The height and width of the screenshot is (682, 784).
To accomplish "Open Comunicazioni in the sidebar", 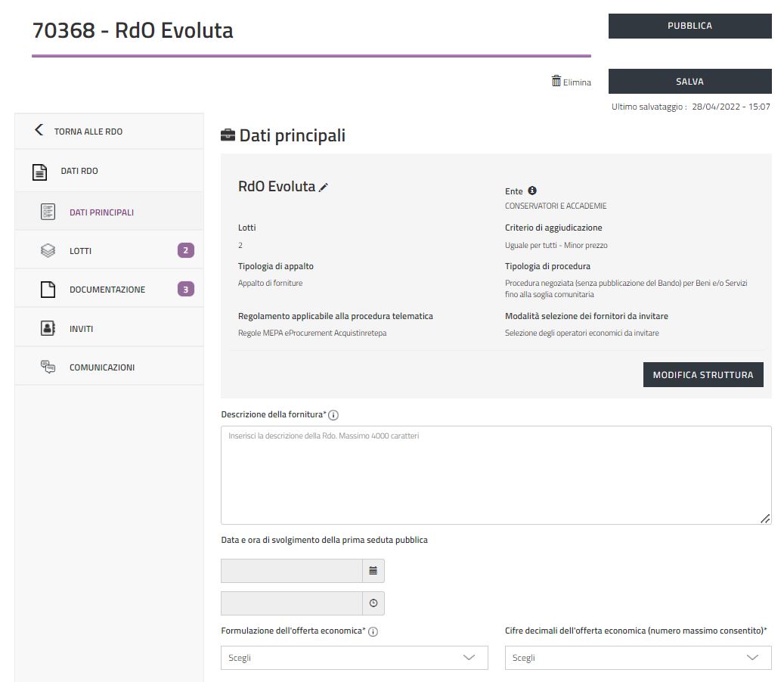I will pos(101,367).
